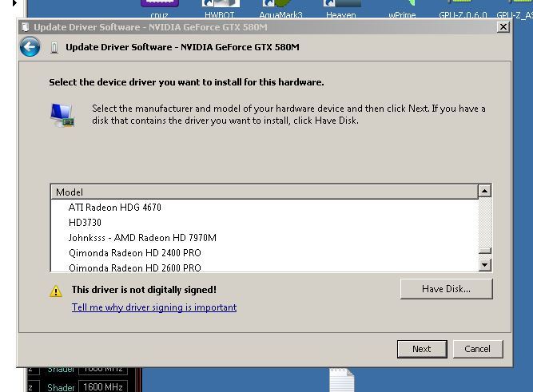Click the device icon in title bar
Viewport: 533px width, 392px height.
[25, 27]
